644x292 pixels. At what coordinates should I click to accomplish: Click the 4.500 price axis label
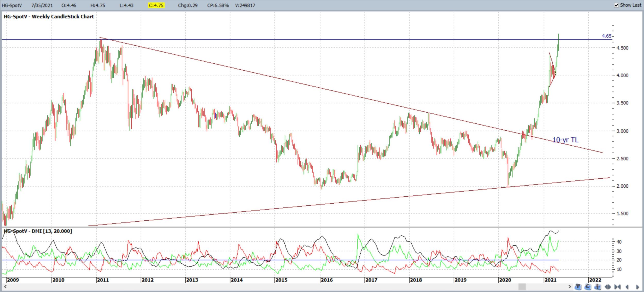coord(622,48)
